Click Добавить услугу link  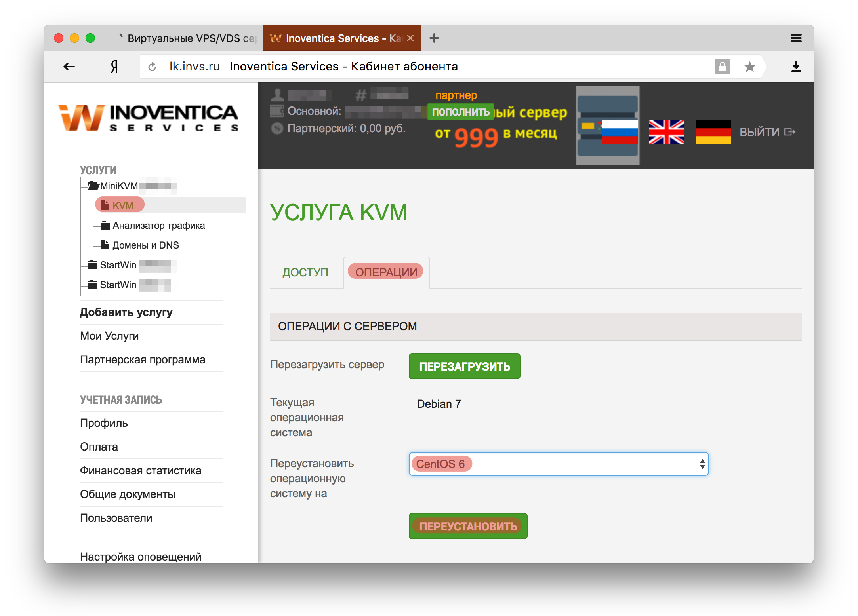pos(126,312)
